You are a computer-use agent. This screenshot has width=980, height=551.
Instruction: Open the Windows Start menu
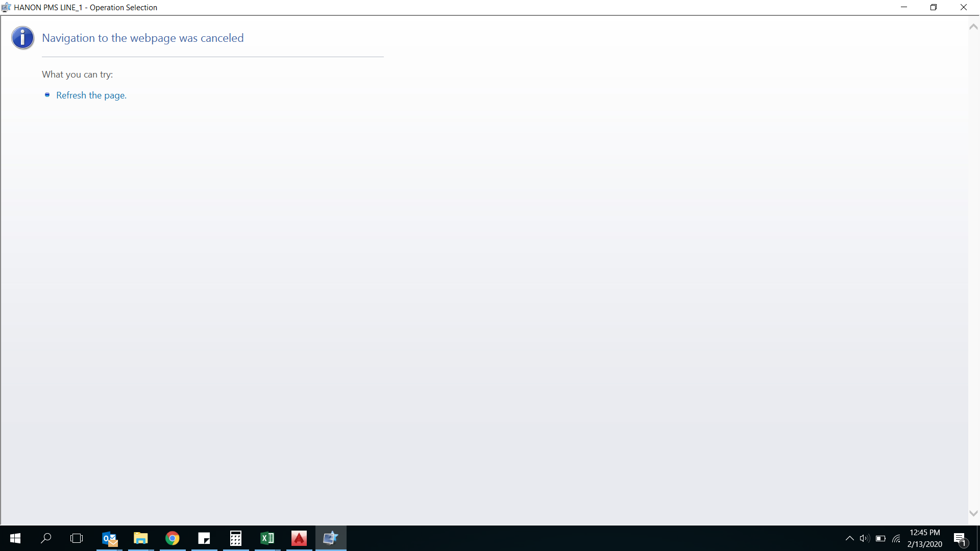pos(15,538)
